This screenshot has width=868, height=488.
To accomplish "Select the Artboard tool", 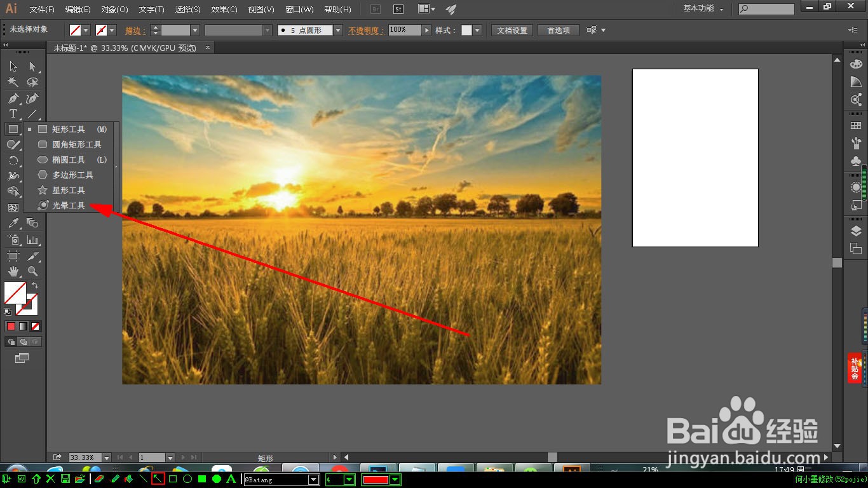I will pyautogui.click(x=13, y=256).
